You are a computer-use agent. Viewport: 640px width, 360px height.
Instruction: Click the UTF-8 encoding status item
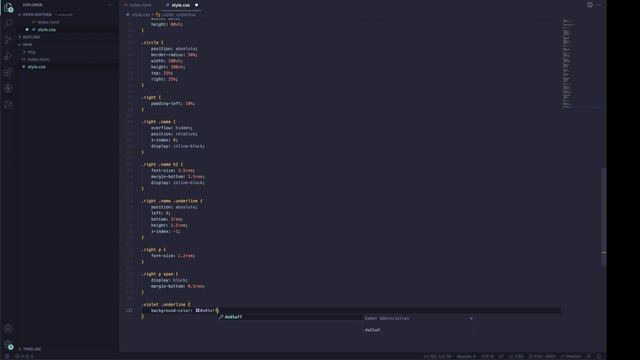(487, 356)
